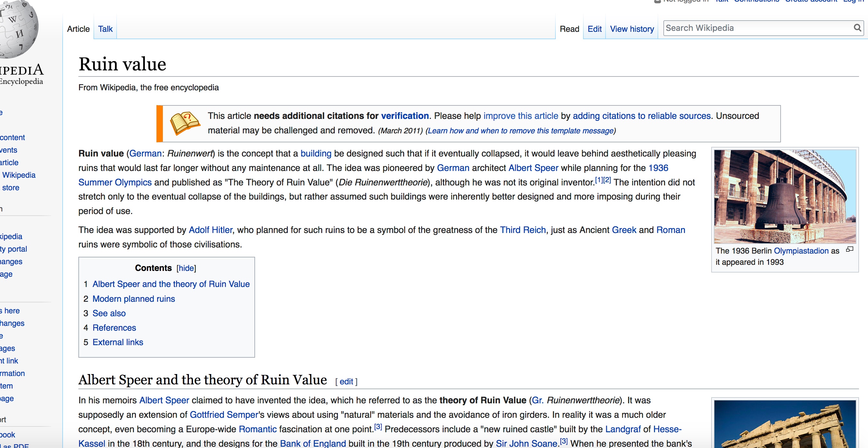This screenshot has height=448, width=868.
Task: Open the View history tab
Action: click(x=632, y=29)
